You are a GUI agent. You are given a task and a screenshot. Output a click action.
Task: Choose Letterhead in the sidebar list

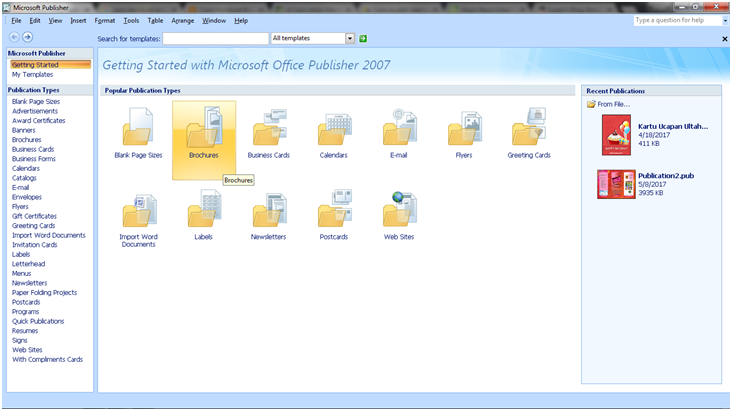pyautogui.click(x=28, y=264)
